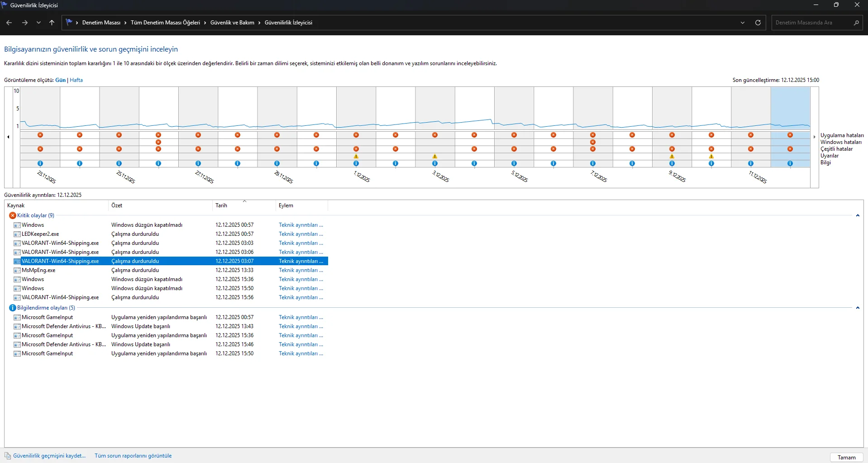The width and height of the screenshot is (868, 463).
Task: Click the application failure icon for 12.12.2025
Action: point(790,135)
